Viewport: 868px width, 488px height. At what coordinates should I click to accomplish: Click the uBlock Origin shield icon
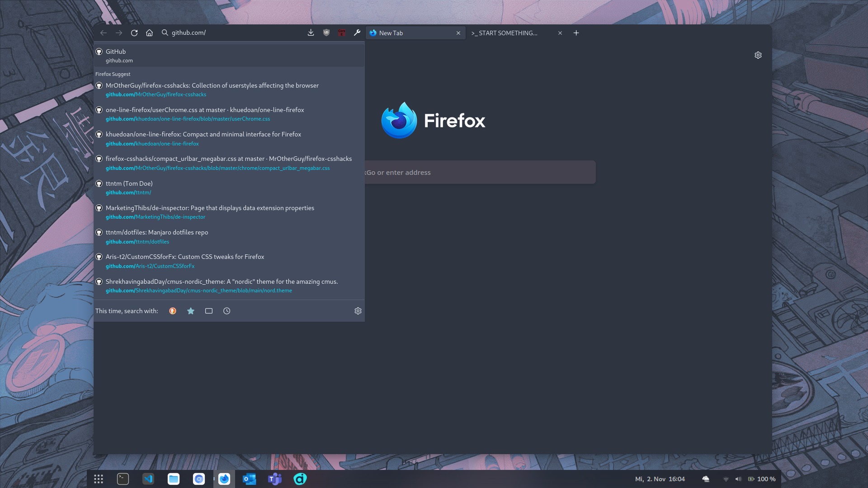point(326,33)
